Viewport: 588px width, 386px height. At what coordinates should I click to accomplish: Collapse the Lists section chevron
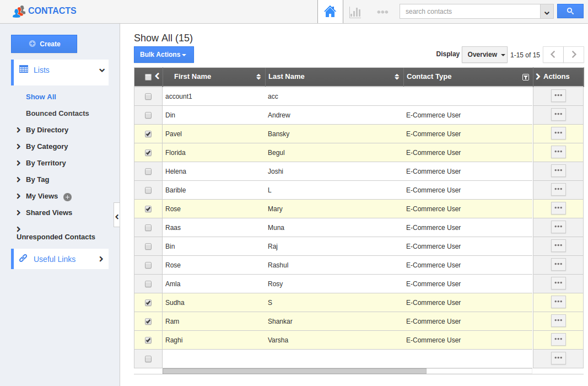tap(101, 70)
